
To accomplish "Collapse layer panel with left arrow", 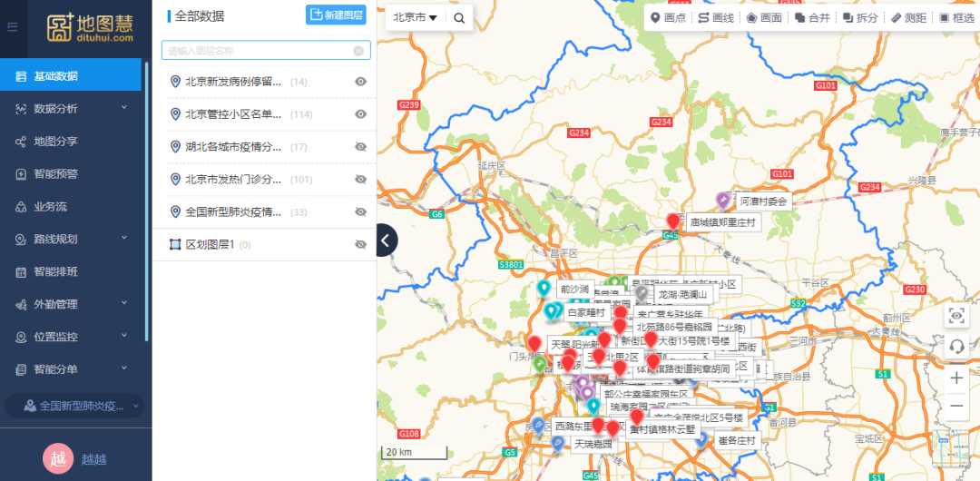I will 387,240.
